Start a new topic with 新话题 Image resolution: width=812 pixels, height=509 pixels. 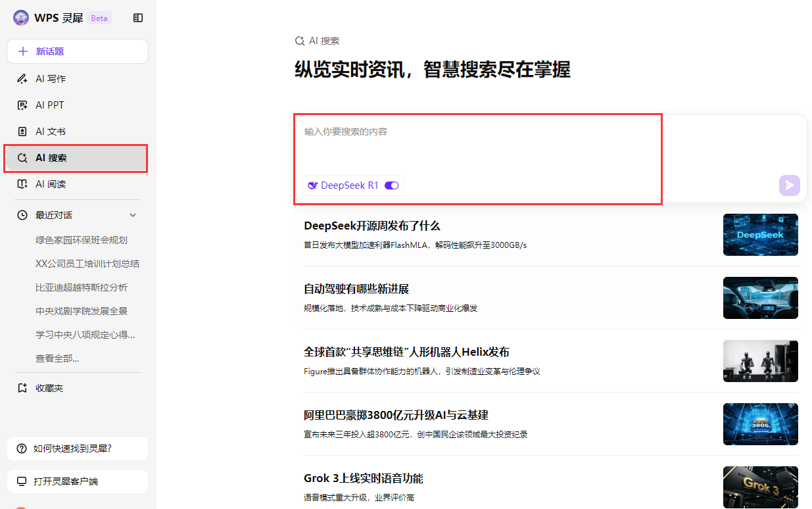(78, 51)
